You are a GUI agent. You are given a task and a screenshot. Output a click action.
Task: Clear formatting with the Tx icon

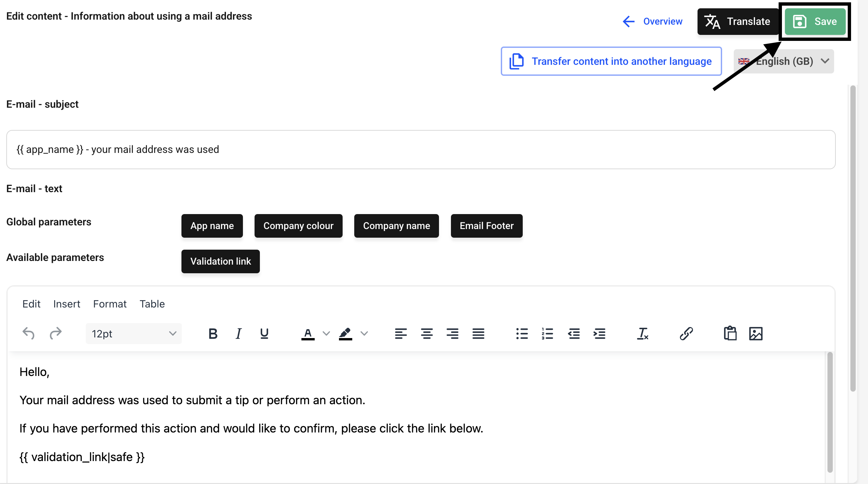click(x=642, y=334)
